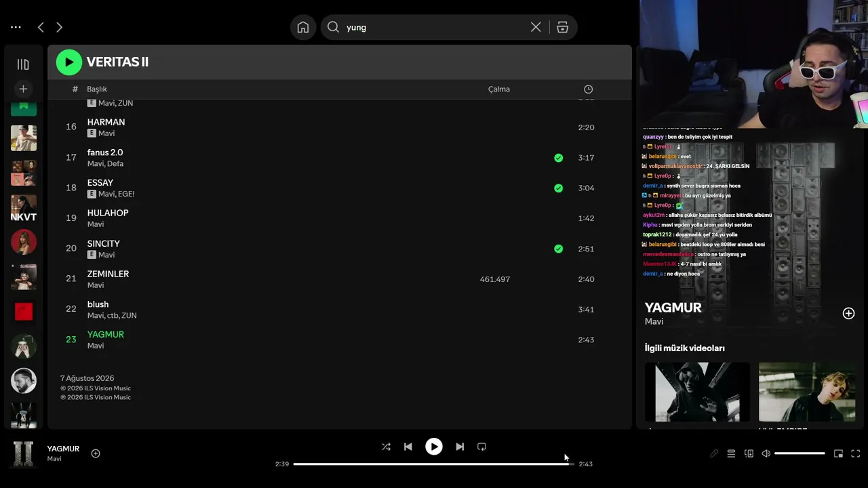Click the Başlık column header
The width and height of the screenshot is (868, 488).
[97, 89]
